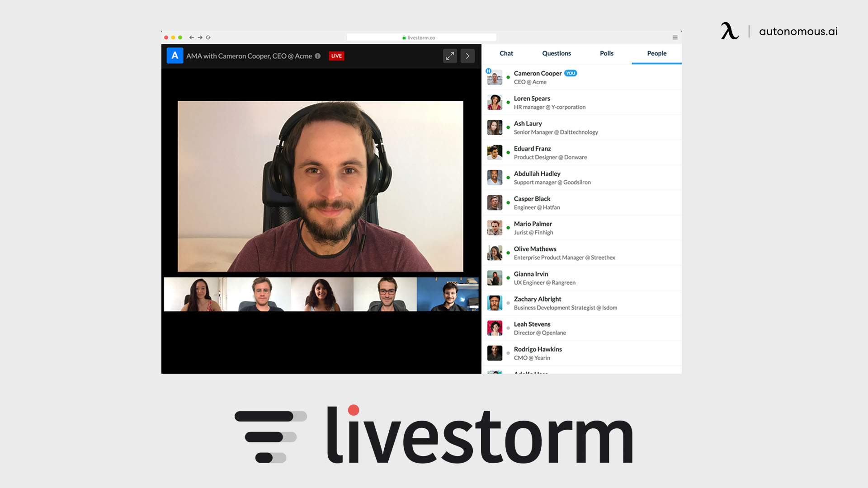Viewport: 868px width, 488px height.
Task: Select the first thumbnail, woman in red top
Action: pos(195,294)
